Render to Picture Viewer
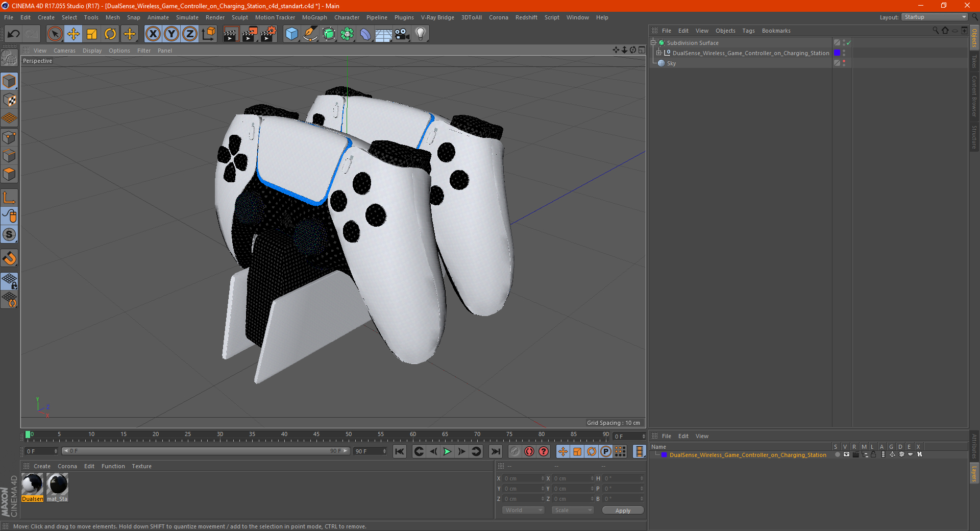 [x=250, y=34]
